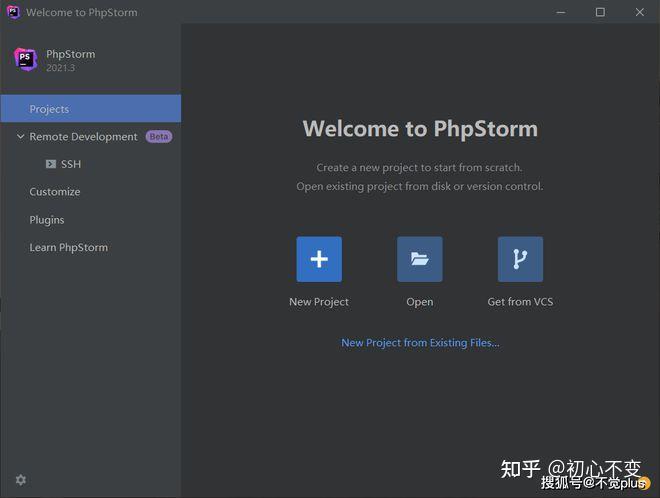The image size is (660, 498).
Task: Click the Open folder icon
Action: pyautogui.click(x=419, y=259)
